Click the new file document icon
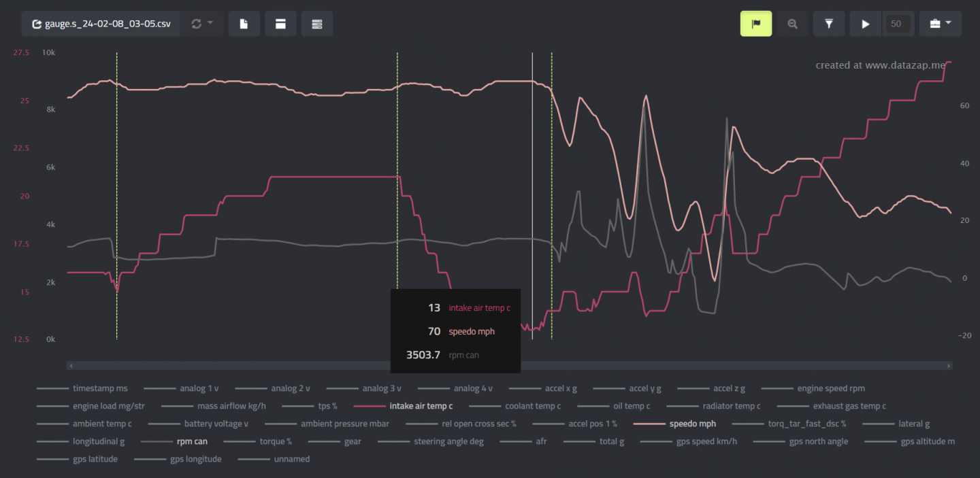This screenshot has height=478, width=980. point(244,24)
